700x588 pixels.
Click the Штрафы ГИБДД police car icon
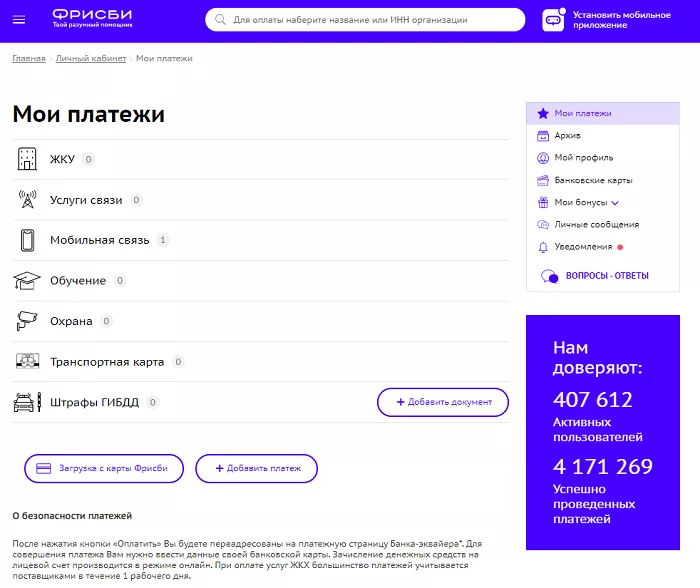(x=27, y=402)
